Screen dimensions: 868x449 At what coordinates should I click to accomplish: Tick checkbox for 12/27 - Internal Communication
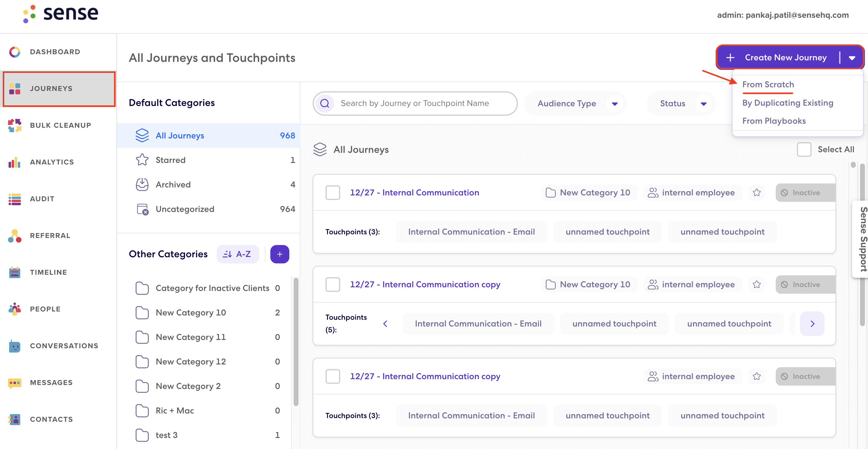(x=333, y=193)
